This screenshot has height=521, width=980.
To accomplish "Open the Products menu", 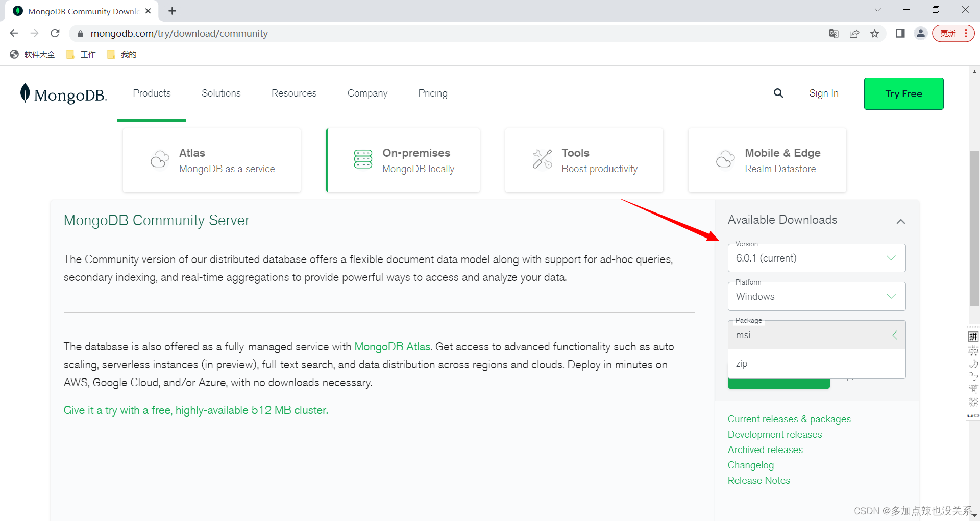I will click(x=152, y=93).
